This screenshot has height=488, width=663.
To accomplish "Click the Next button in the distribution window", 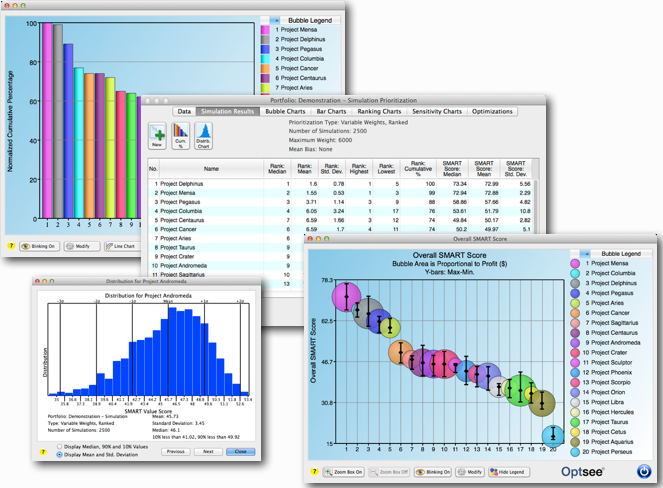I will click(x=208, y=452).
